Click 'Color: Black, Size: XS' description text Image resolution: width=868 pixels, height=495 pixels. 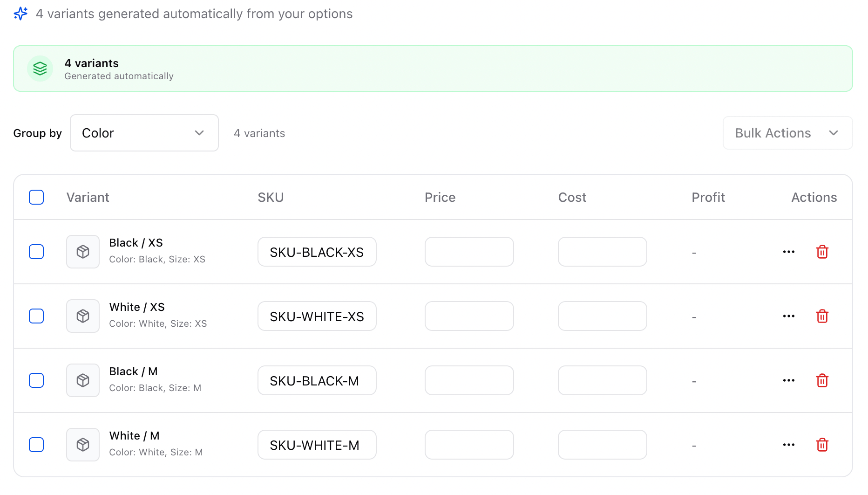tap(157, 259)
